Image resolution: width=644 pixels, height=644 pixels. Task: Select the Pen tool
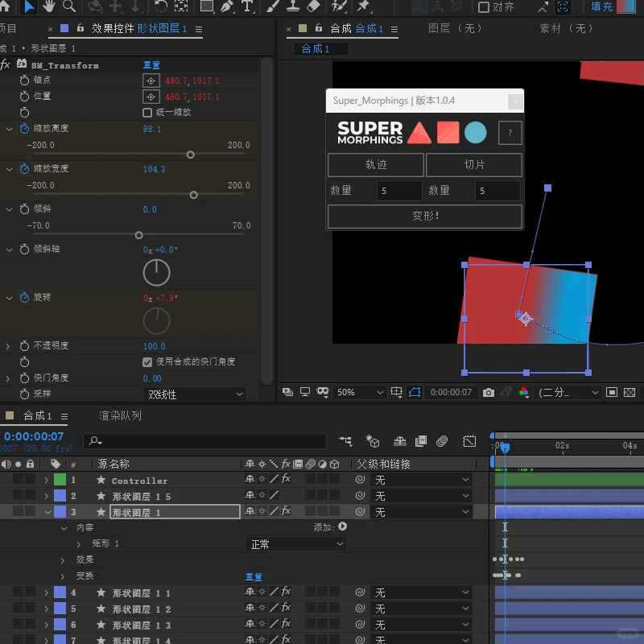pyautogui.click(x=227, y=6)
